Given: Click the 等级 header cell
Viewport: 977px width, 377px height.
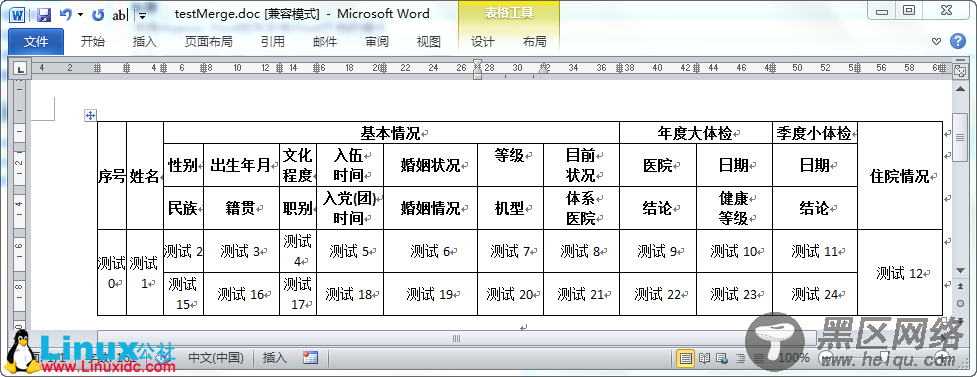Looking at the screenshot, I should click(x=510, y=165).
